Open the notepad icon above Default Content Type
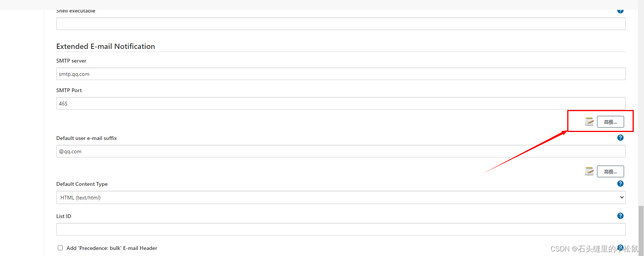The width and height of the screenshot is (644, 256). (x=589, y=171)
